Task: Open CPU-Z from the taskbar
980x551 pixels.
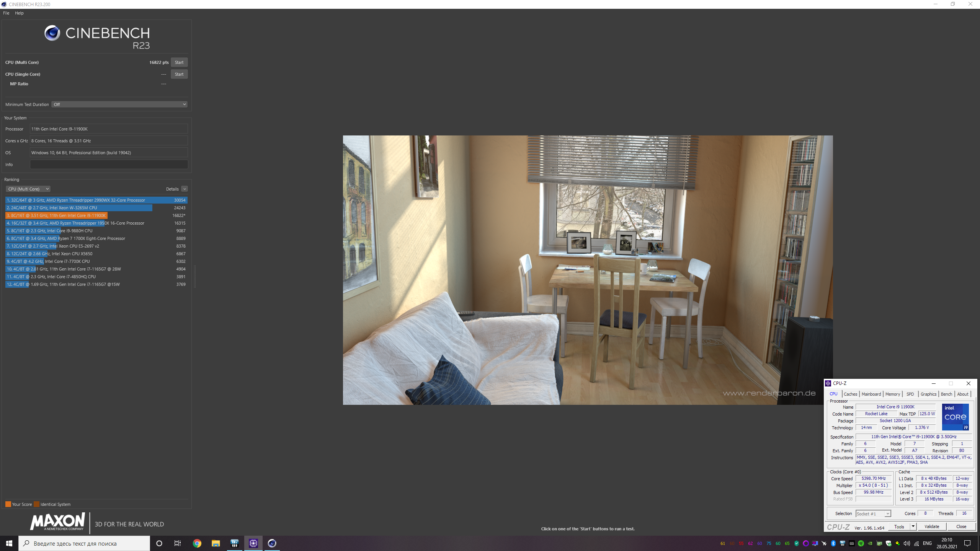Action: 253,543
